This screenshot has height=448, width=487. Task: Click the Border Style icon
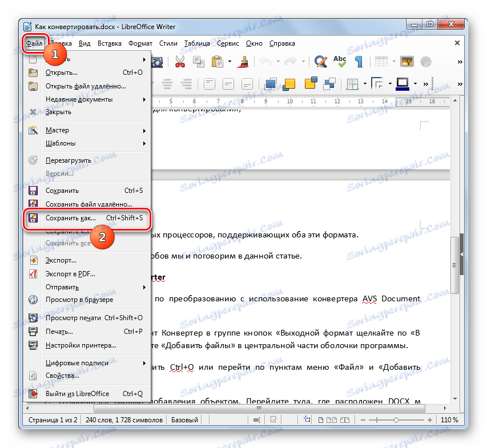(377, 83)
